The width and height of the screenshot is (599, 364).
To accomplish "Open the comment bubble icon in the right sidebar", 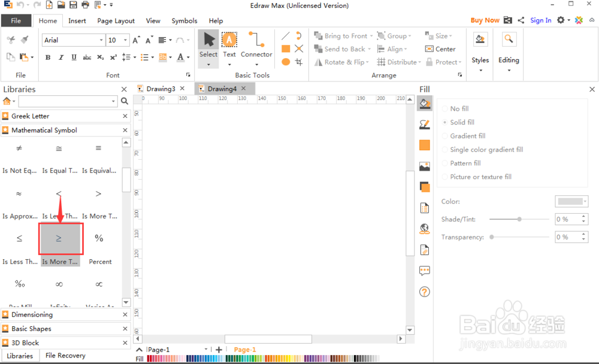I will 425,271.
